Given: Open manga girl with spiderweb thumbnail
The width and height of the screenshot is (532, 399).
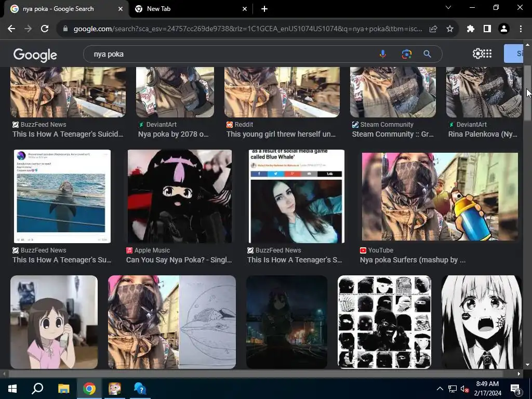Looking at the screenshot, I should tap(482, 322).
